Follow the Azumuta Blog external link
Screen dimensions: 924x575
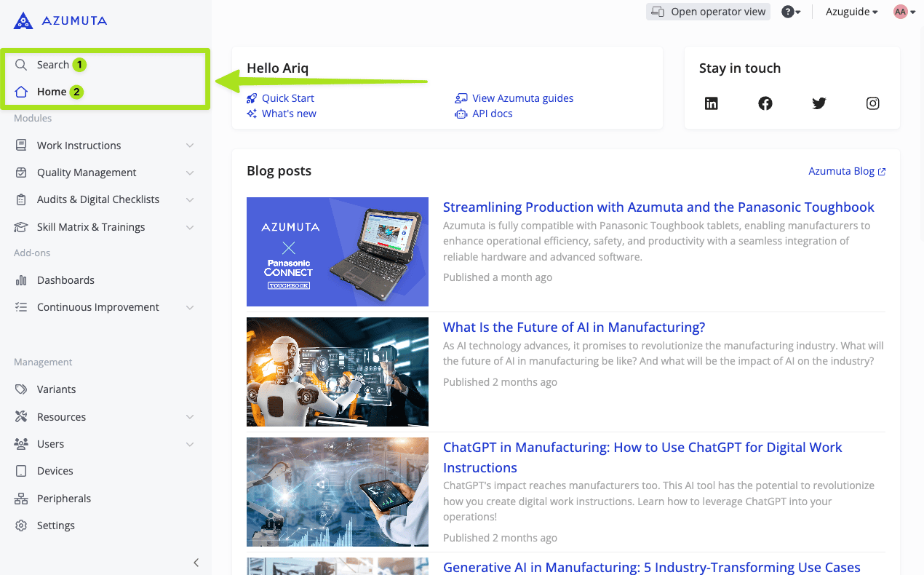point(847,171)
